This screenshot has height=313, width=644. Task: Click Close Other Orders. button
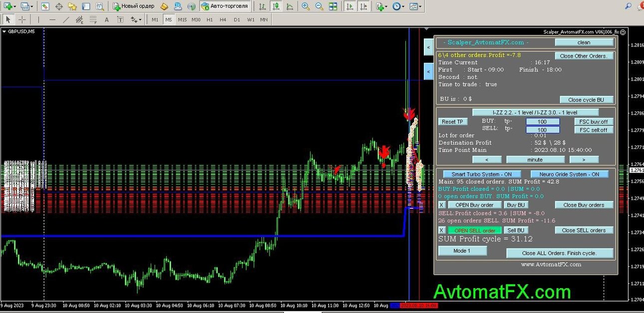click(584, 56)
